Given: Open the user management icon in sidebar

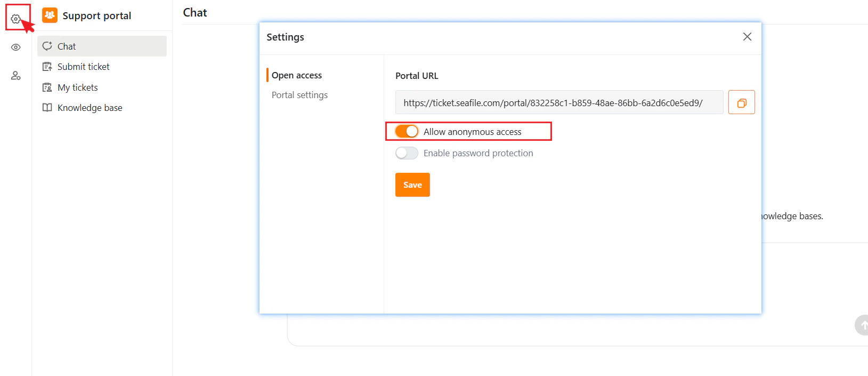Looking at the screenshot, I should (16, 76).
